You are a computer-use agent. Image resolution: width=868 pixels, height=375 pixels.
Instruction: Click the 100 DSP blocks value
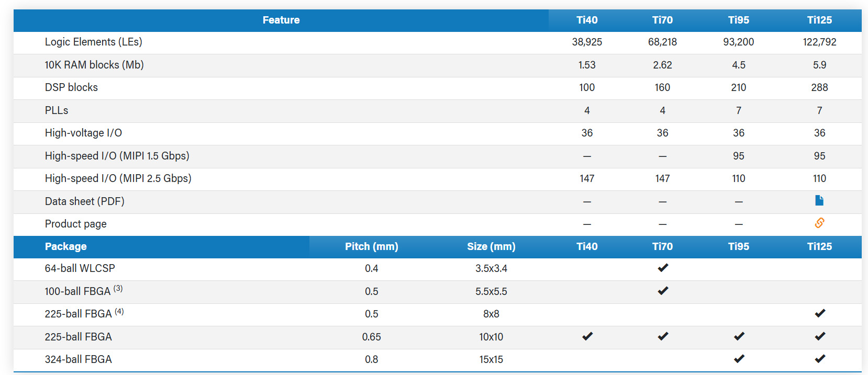[587, 87]
